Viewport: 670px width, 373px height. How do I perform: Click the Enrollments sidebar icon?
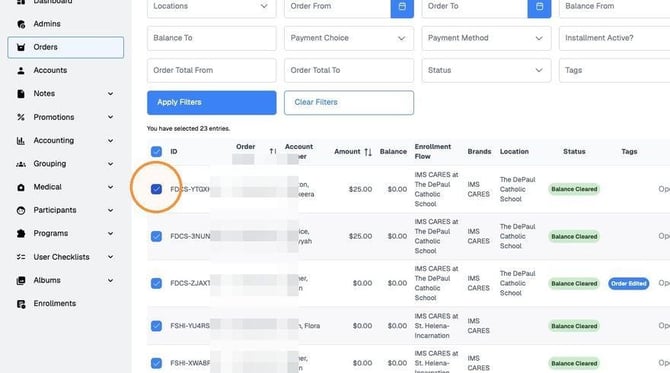coord(21,304)
